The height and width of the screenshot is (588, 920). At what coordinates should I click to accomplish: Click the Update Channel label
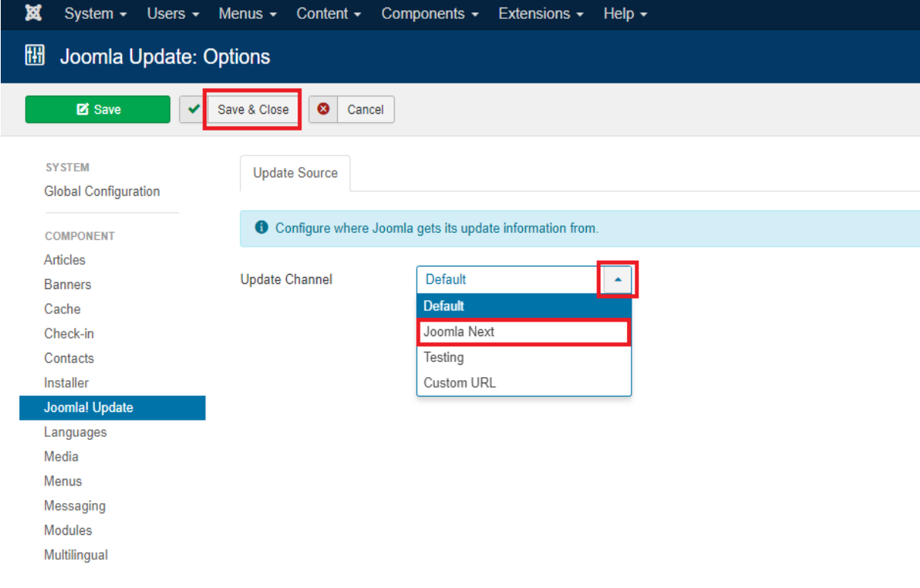pos(286,279)
